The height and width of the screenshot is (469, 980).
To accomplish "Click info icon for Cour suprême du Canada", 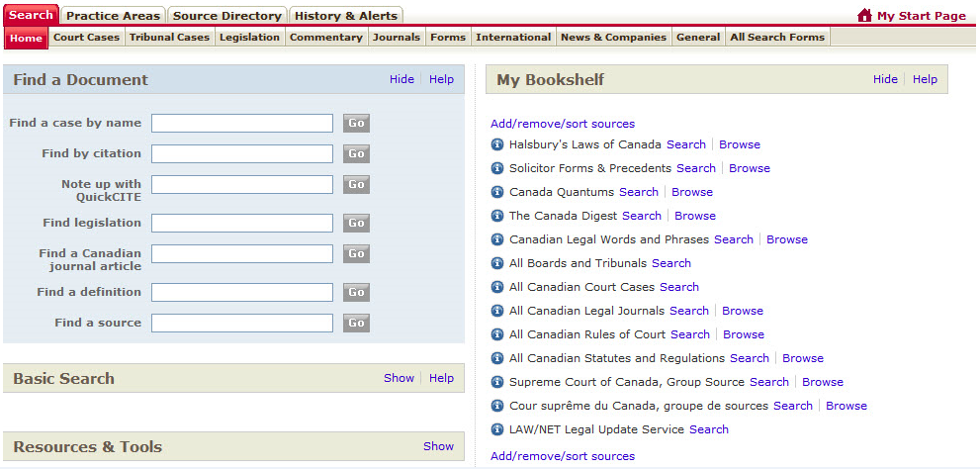I will pos(497,406).
